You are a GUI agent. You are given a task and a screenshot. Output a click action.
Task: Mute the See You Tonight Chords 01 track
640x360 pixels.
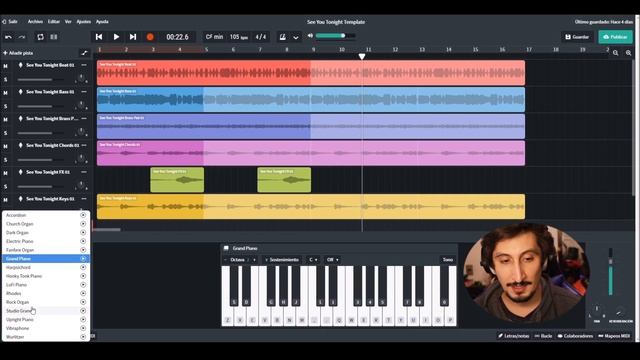(5, 147)
